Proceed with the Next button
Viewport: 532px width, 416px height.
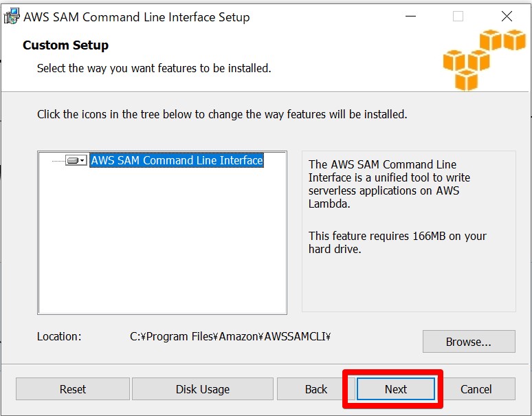pyautogui.click(x=396, y=389)
